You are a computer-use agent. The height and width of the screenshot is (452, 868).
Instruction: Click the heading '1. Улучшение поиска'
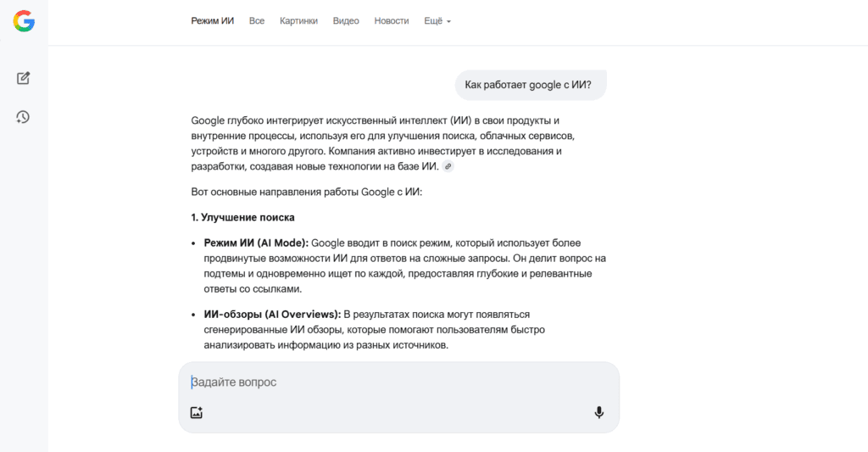243,217
